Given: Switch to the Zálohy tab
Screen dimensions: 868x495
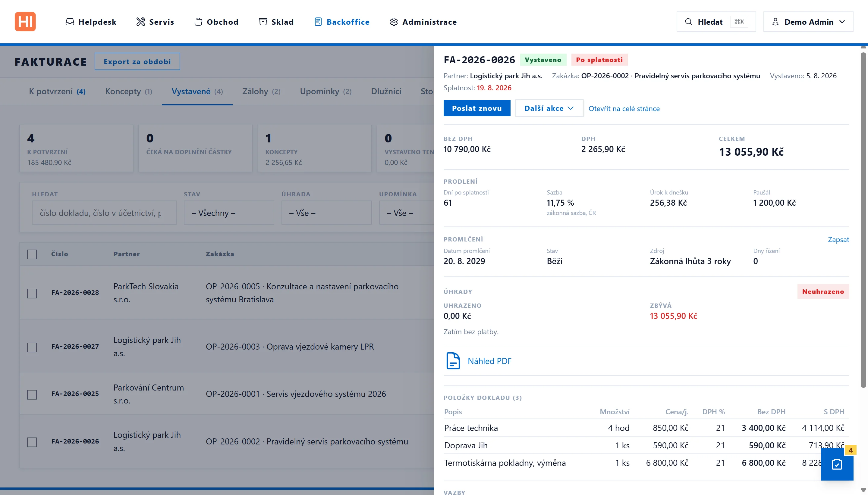Looking at the screenshot, I should coord(261,92).
